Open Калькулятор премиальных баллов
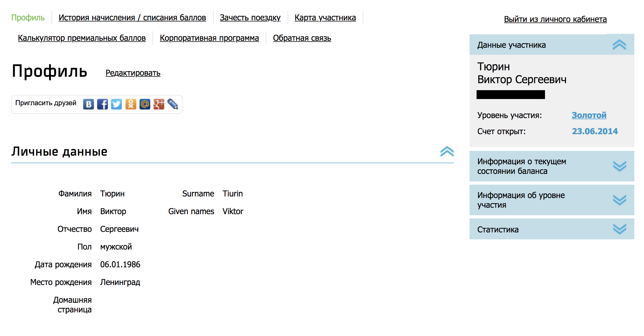The image size is (644, 336). click(x=82, y=38)
